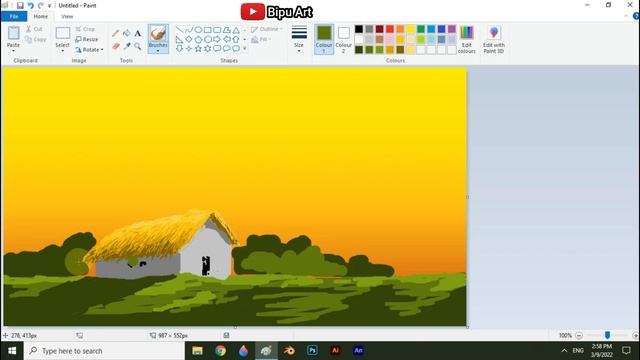Click the Paste clipboard icon
The width and height of the screenshot is (640, 360).
click(x=13, y=33)
